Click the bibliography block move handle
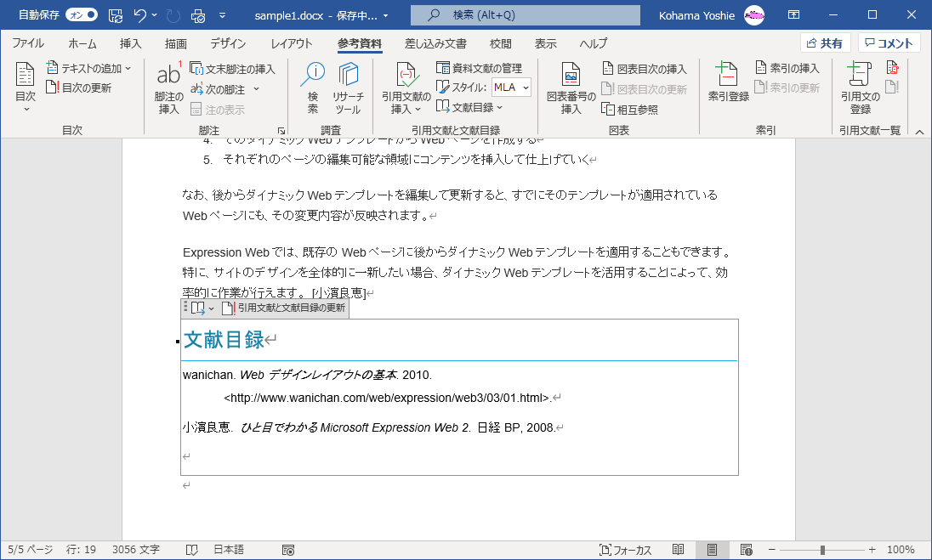932x560 pixels. pos(185,307)
